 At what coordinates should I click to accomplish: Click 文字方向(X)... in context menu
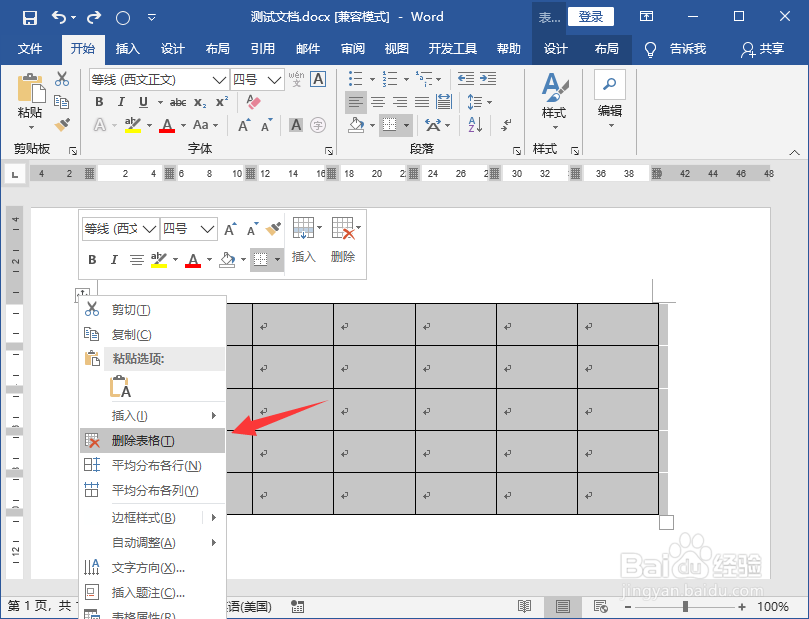click(153, 568)
